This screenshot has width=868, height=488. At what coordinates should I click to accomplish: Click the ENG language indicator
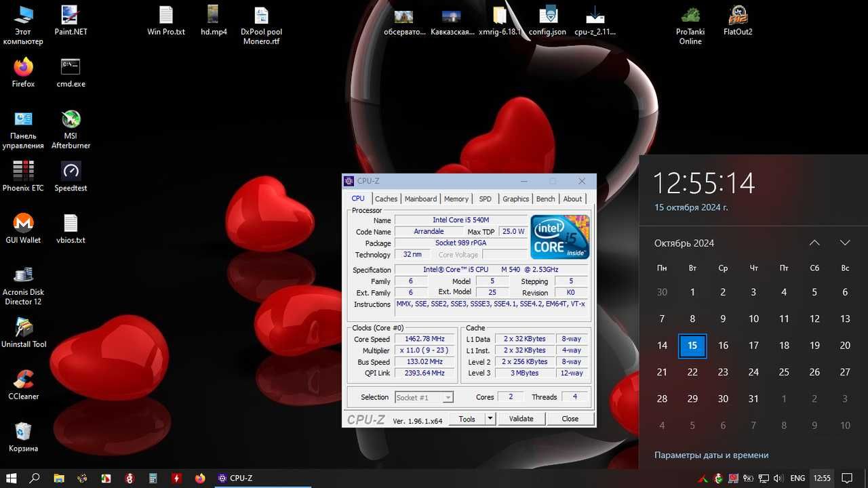point(797,478)
